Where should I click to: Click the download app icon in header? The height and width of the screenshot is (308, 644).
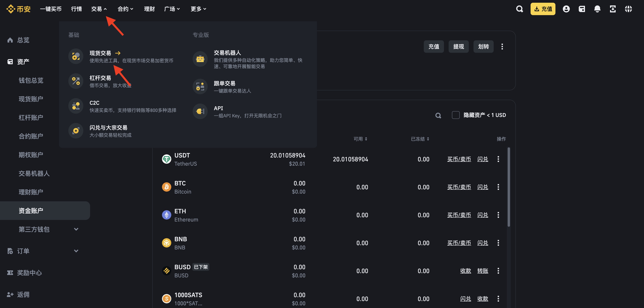click(613, 9)
